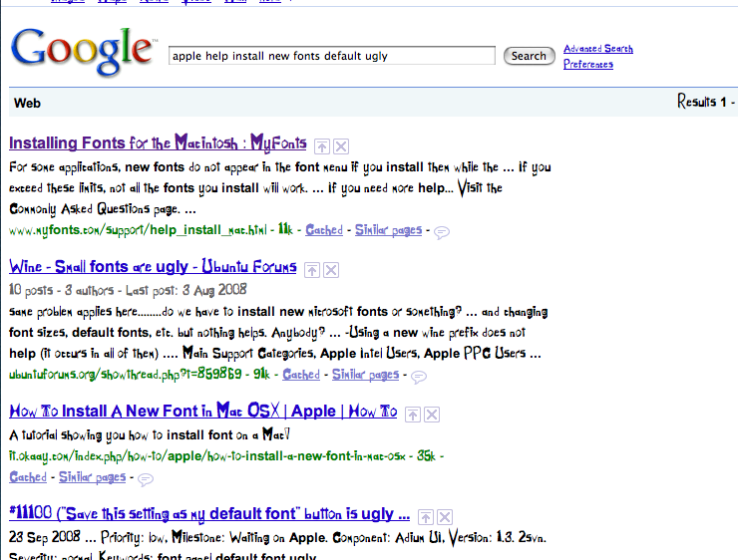
Task: Open the Preferences link
Action: (x=588, y=64)
